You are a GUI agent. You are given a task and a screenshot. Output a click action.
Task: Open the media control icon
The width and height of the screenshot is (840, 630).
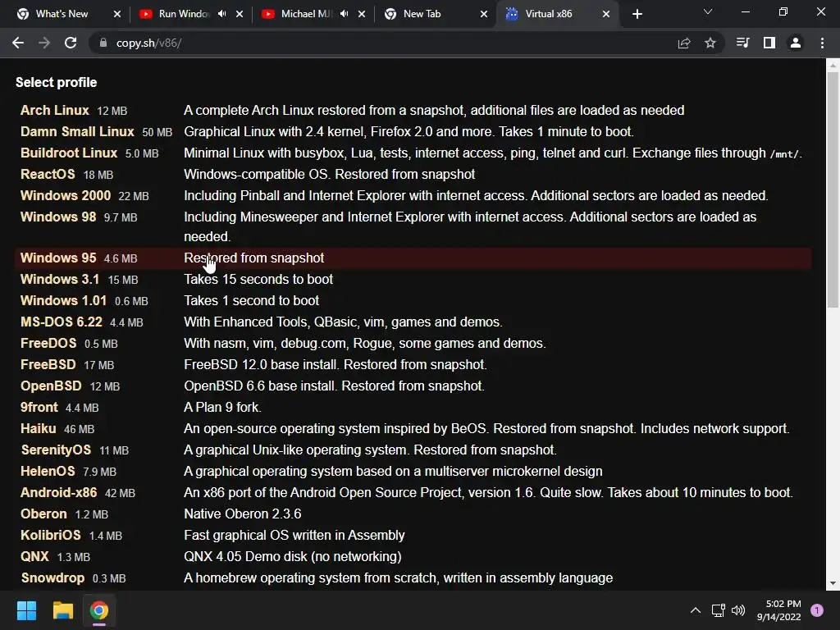tap(742, 43)
